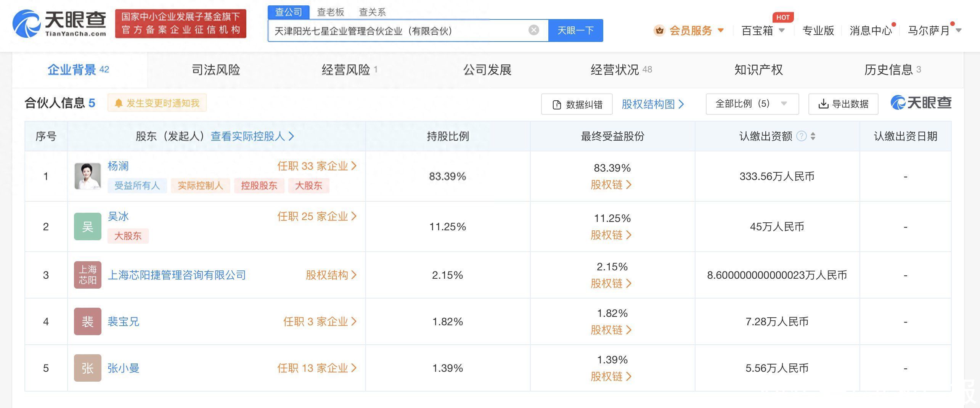Expand 裴宝兄's 任职 3 家企业

pos(320,321)
